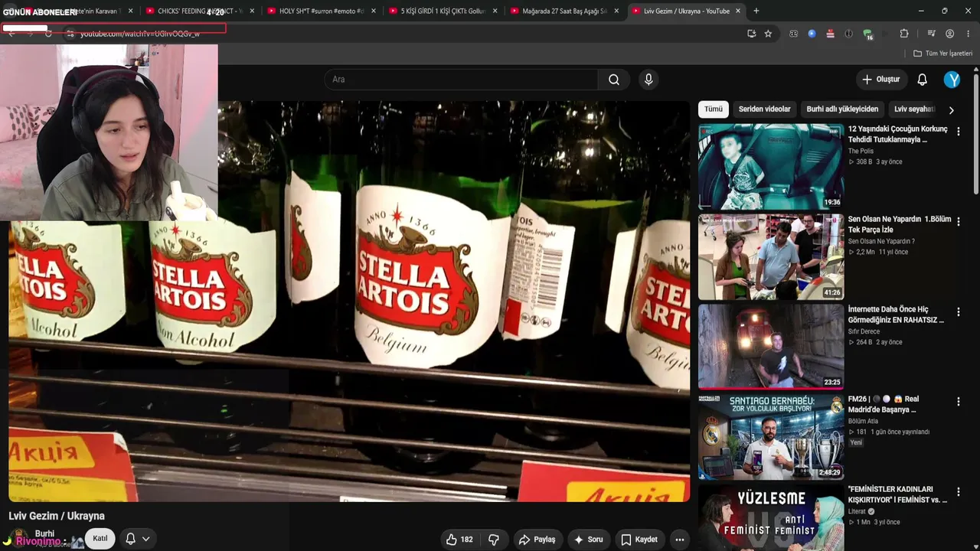Click the 'Soru' ask button
Viewport: 980px width, 551px height.
point(588,540)
